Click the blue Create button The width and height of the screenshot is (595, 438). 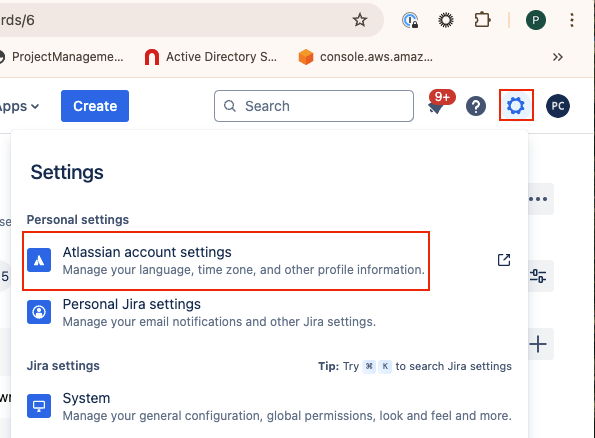[95, 106]
